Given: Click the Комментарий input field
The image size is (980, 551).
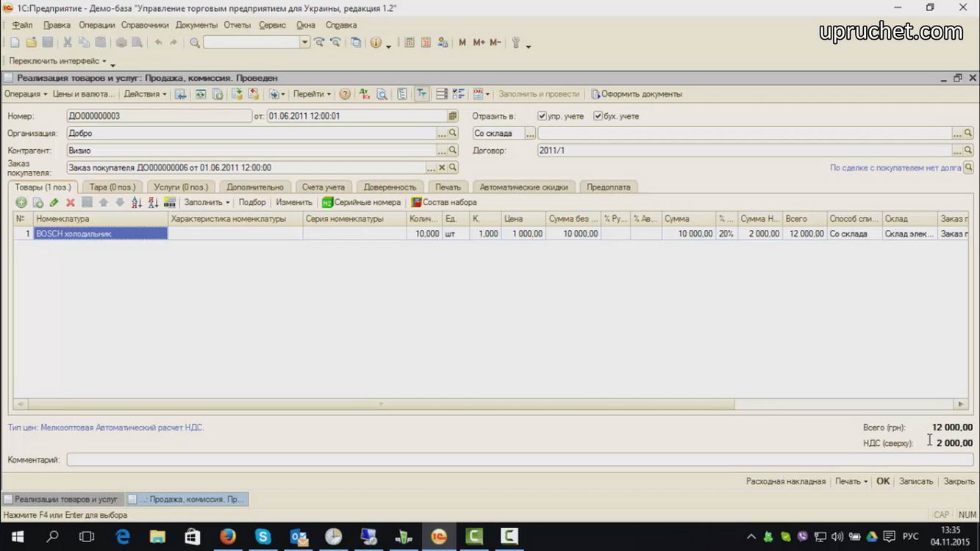Looking at the screenshot, I should pyautogui.click(x=520, y=460).
